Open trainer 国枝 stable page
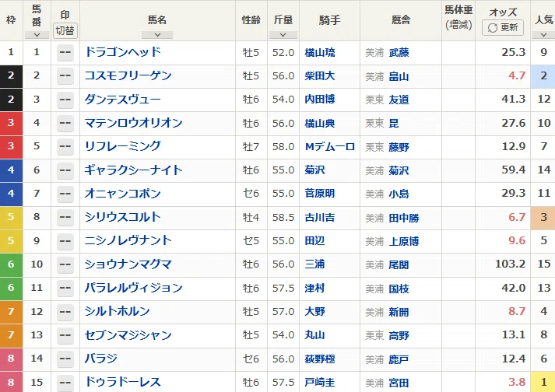 399,289
